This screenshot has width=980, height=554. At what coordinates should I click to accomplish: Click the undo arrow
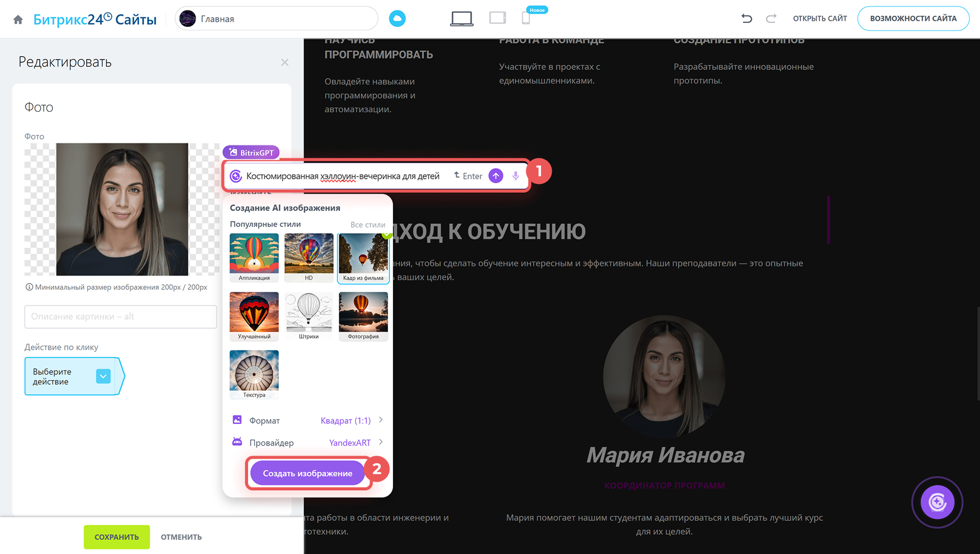747,19
